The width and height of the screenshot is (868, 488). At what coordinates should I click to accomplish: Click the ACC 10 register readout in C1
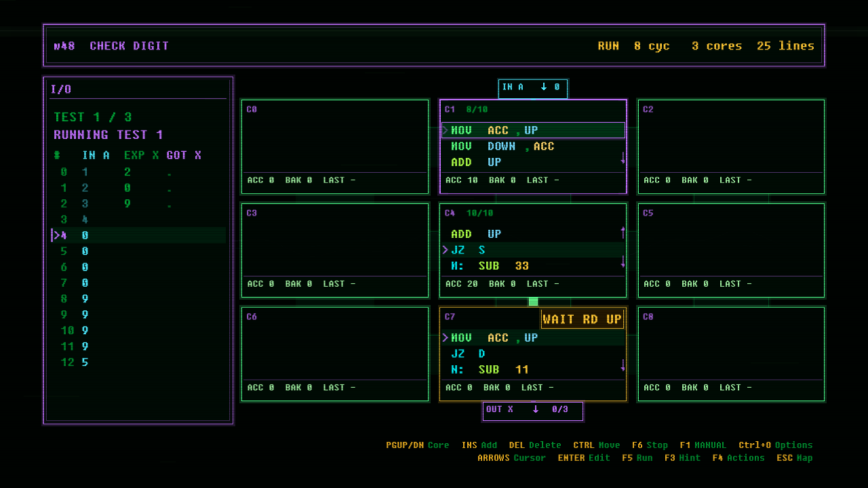pos(460,180)
